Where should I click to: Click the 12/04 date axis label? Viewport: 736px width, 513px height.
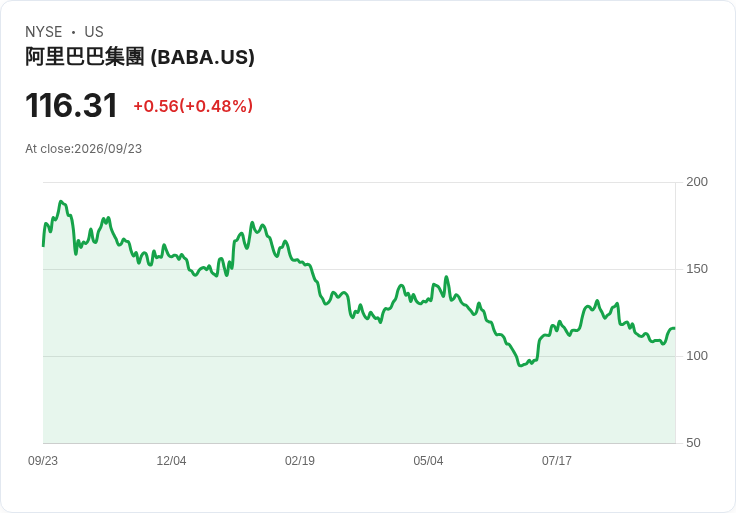pyautogui.click(x=171, y=460)
